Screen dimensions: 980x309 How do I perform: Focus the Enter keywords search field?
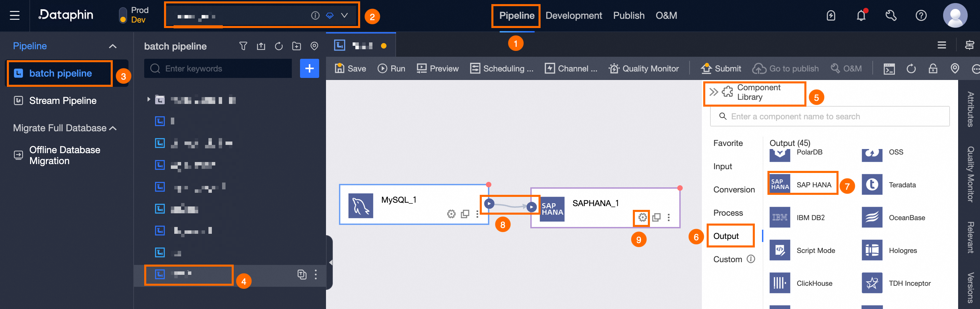[218, 68]
